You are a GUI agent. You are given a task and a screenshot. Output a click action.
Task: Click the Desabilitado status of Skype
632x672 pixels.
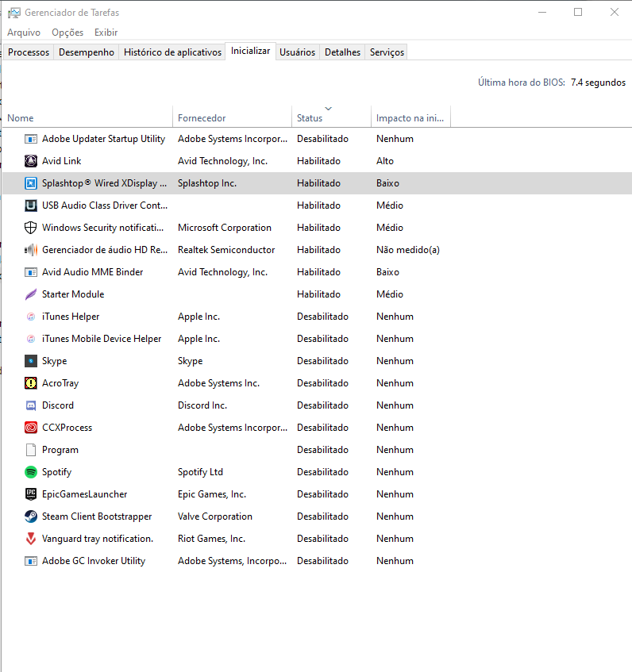coord(323,361)
